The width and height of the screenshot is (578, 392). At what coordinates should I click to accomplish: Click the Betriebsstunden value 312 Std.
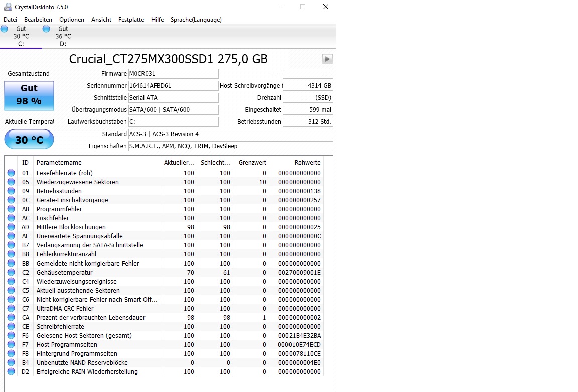(308, 121)
